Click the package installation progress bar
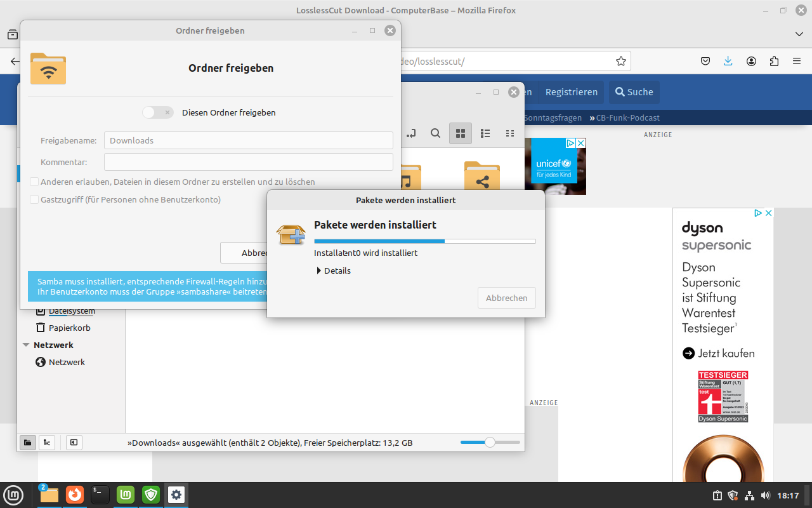Image resolution: width=812 pixels, height=508 pixels. [x=425, y=241]
